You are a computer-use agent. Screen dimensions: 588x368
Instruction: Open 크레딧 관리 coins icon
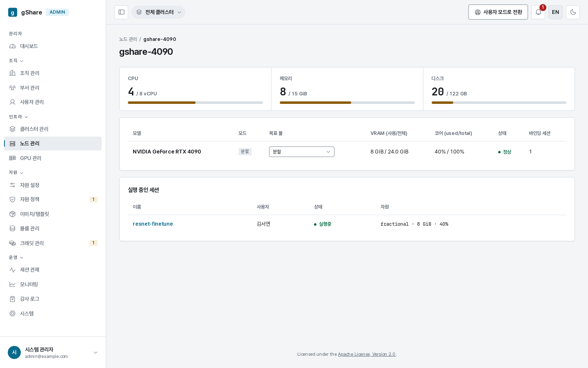pos(13,243)
